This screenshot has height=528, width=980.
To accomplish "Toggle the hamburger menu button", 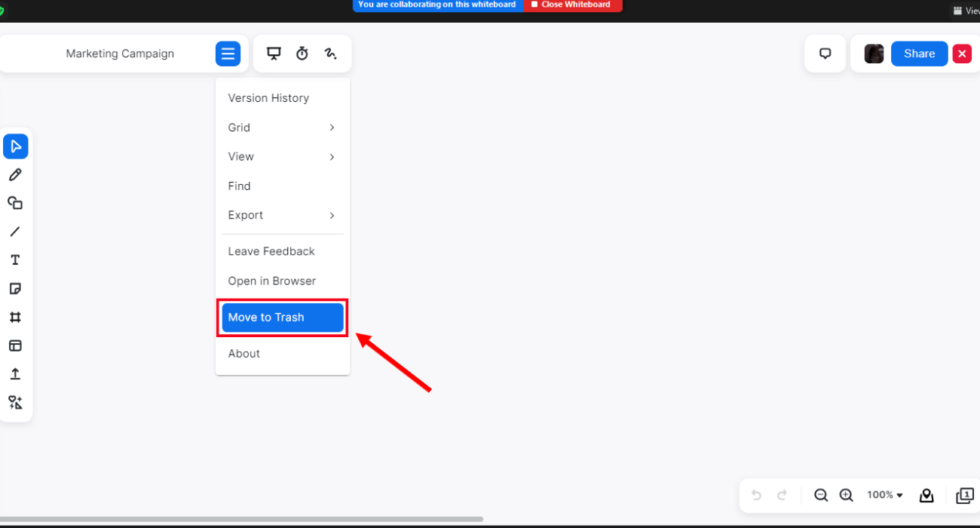I will tap(228, 54).
